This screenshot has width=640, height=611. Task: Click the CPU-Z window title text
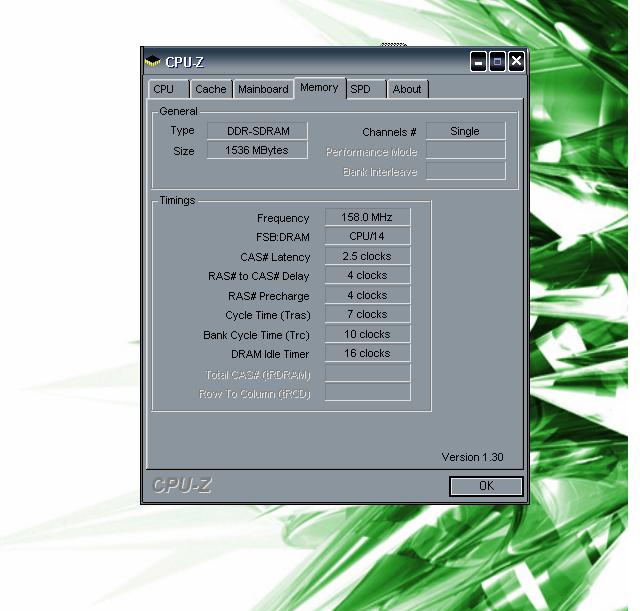point(184,62)
